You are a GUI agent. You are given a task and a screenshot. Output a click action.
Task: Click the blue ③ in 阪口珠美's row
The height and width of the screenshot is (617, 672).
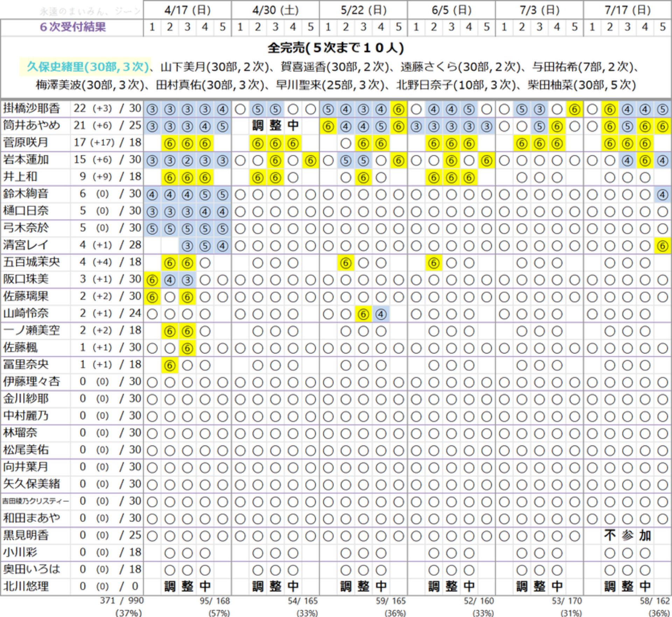pos(187,280)
